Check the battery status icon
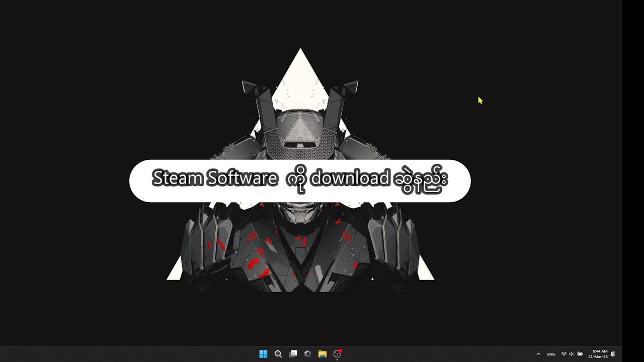The width and height of the screenshot is (644, 362). 580,354
